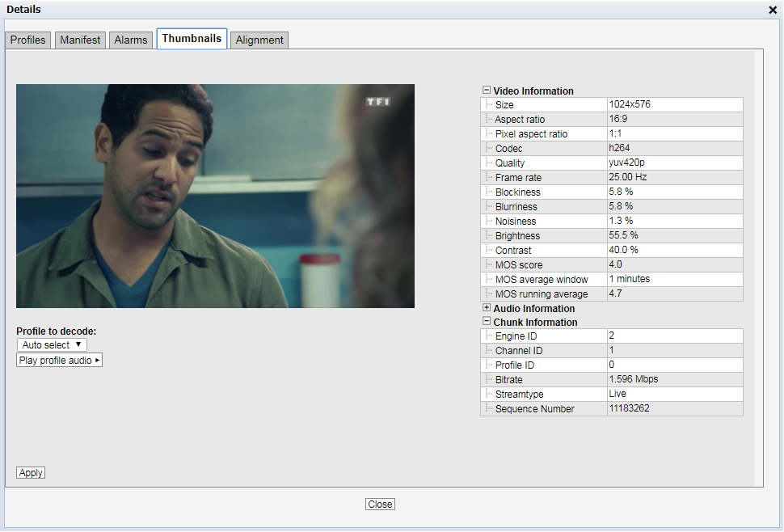Image resolution: width=784 pixels, height=532 pixels.
Task: Select the MOS running average value 4.7
Action: (x=615, y=293)
